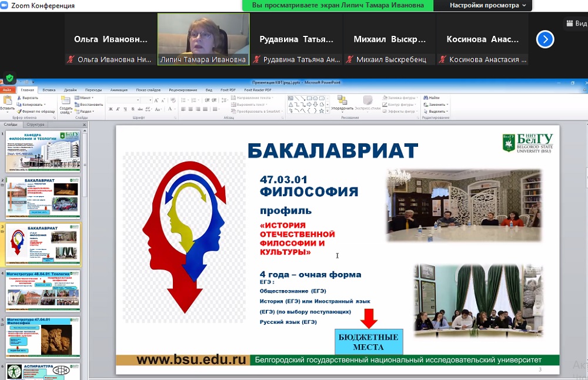The image size is (588, 380).
Task: Open the font name combo box
Action: pyautogui.click(x=123, y=100)
